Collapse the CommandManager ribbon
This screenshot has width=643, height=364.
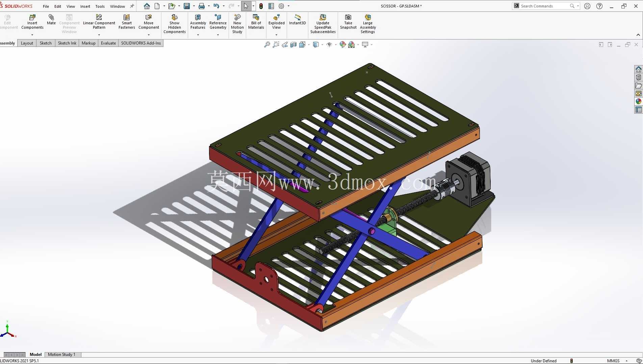[638, 35]
